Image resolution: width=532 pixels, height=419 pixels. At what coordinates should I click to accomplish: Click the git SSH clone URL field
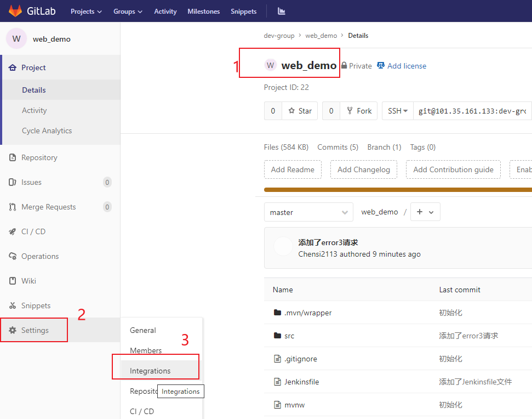pyautogui.click(x=473, y=111)
